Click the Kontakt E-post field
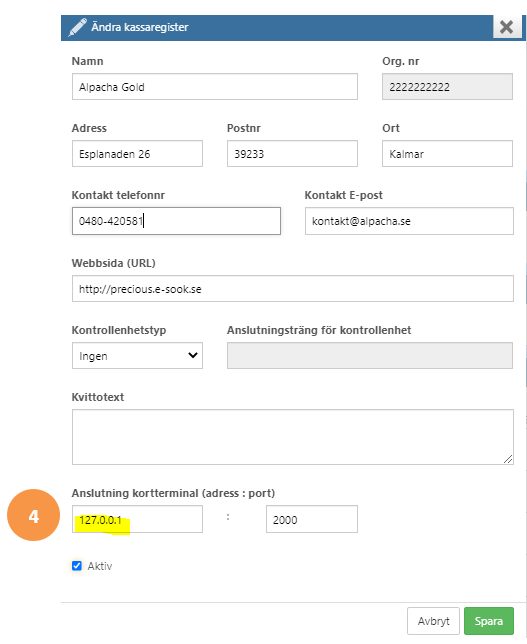This screenshot has width=527, height=644. (409, 221)
